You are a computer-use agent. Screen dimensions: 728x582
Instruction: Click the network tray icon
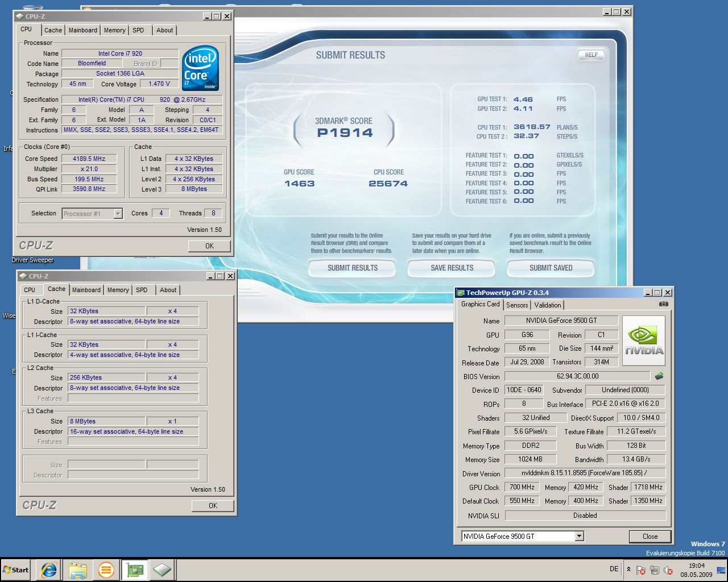[x=655, y=569]
